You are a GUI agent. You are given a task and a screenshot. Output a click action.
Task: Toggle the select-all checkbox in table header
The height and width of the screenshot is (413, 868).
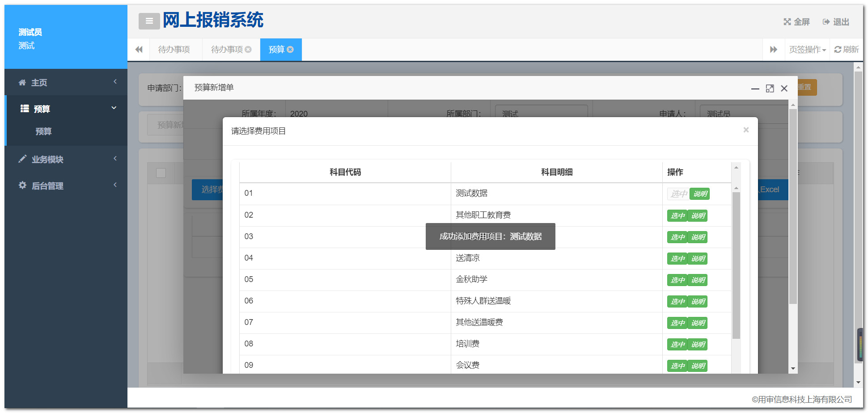(x=161, y=173)
